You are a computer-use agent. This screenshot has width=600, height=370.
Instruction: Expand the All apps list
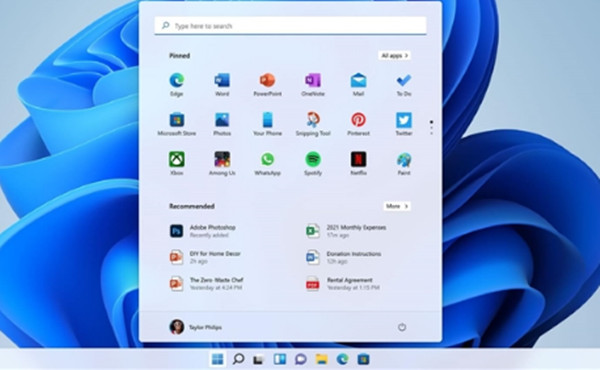pos(395,55)
